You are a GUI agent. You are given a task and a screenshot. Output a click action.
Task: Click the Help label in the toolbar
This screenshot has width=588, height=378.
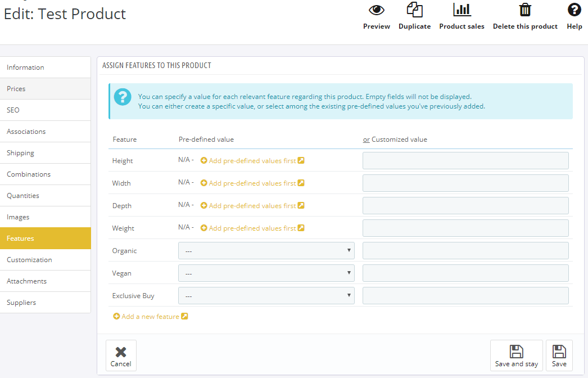pos(574,26)
